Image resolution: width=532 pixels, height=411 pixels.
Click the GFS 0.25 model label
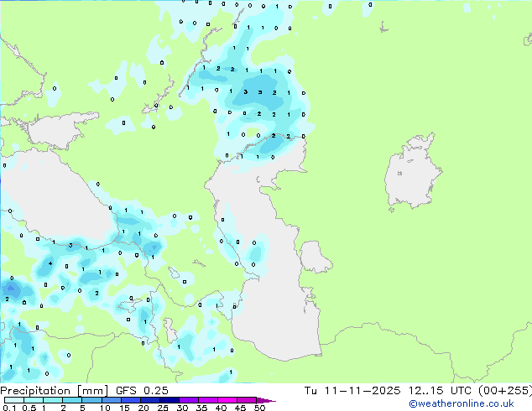click(142, 391)
